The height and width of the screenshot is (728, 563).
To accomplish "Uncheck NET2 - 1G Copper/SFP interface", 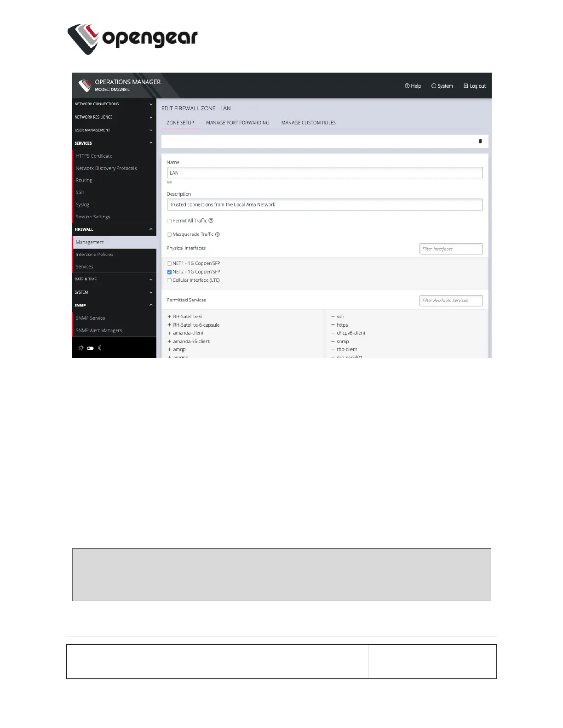I will 169,272.
